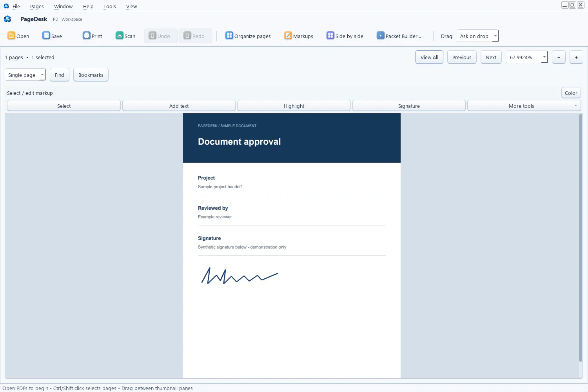588x392 pixels.
Task: Click the Side by side view icon
Action: click(x=330, y=36)
